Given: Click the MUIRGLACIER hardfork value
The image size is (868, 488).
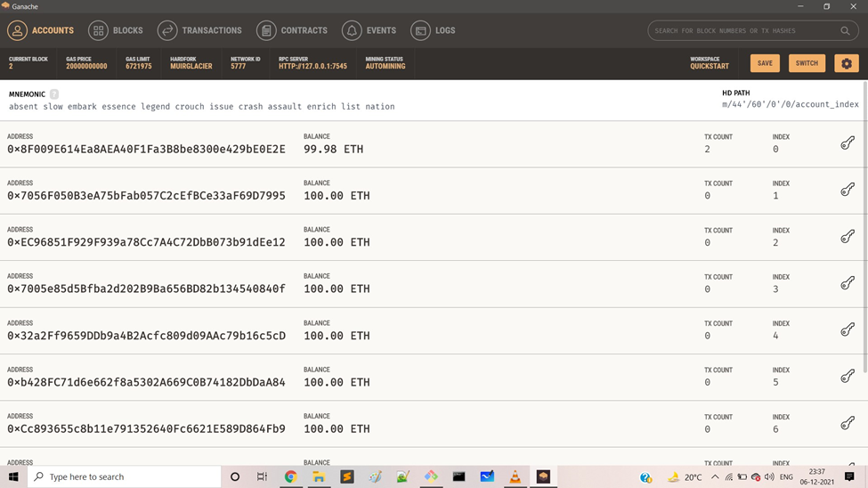Looking at the screenshot, I should [191, 66].
